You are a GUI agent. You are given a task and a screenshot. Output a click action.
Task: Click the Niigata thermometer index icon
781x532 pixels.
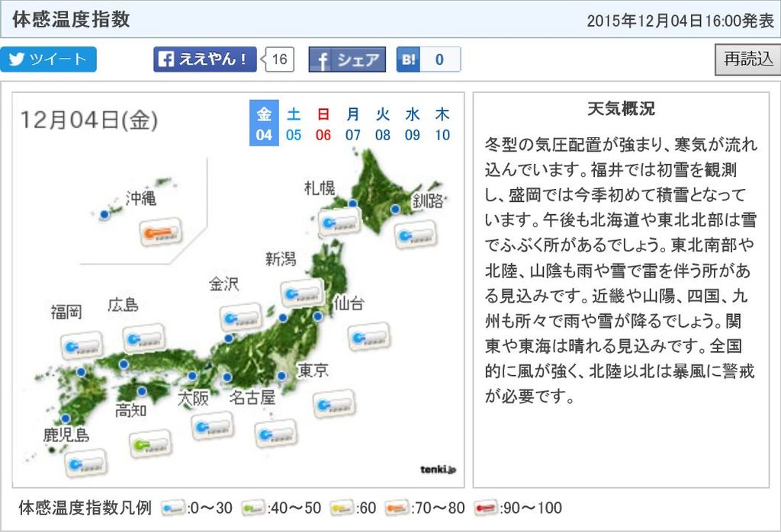[x=302, y=293]
